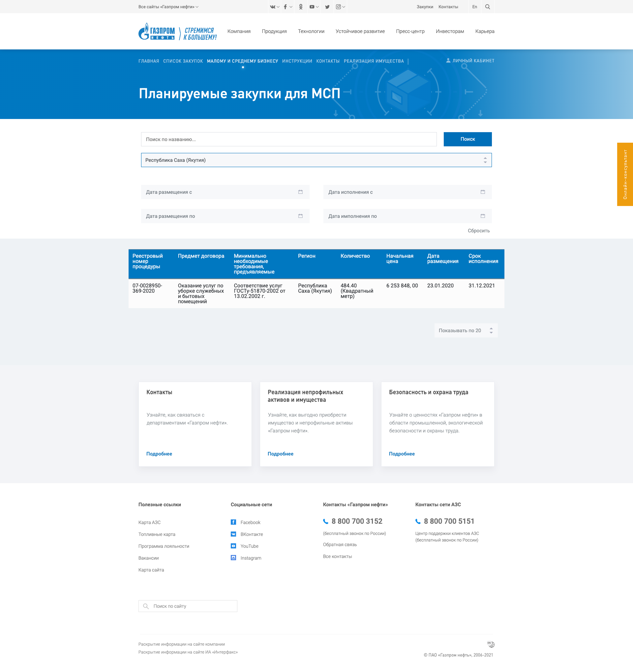Click 'Подробнее' under Контакты card
The height and width of the screenshot is (672, 633).
(159, 454)
